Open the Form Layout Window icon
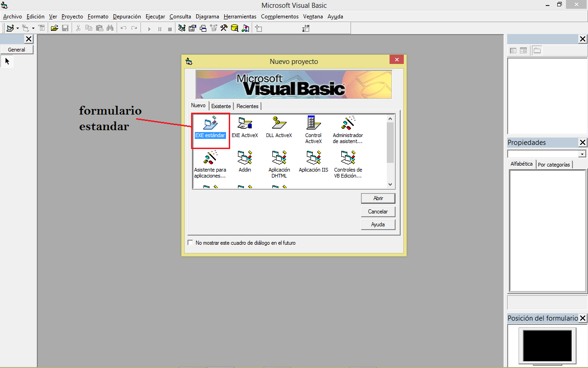Screen dimensions: 588x368 (203, 28)
